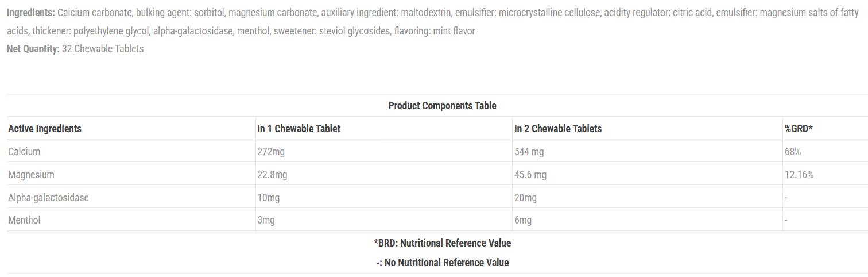Click the "Net Quantity:" label
This screenshot has width=868, height=277.
pos(33,49)
